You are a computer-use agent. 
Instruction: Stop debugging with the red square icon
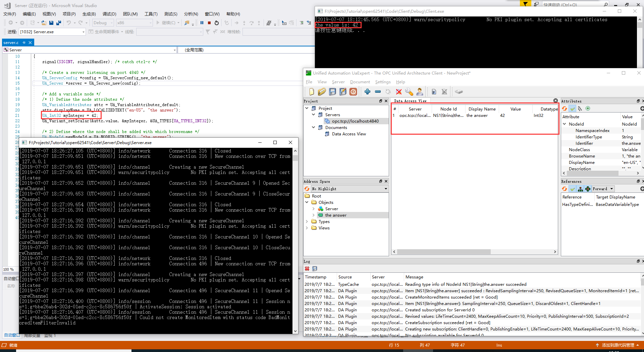pyautogui.click(x=209, y=23)
